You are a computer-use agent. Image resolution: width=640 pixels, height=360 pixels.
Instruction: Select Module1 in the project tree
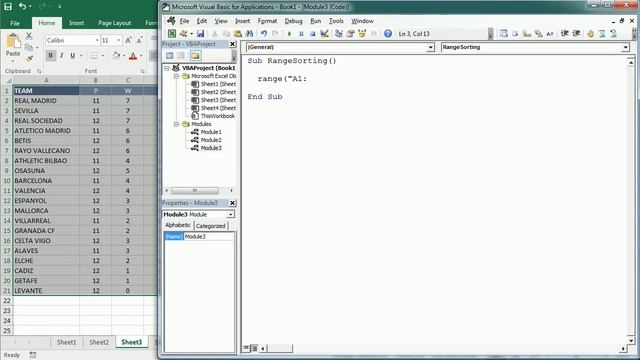211,132
